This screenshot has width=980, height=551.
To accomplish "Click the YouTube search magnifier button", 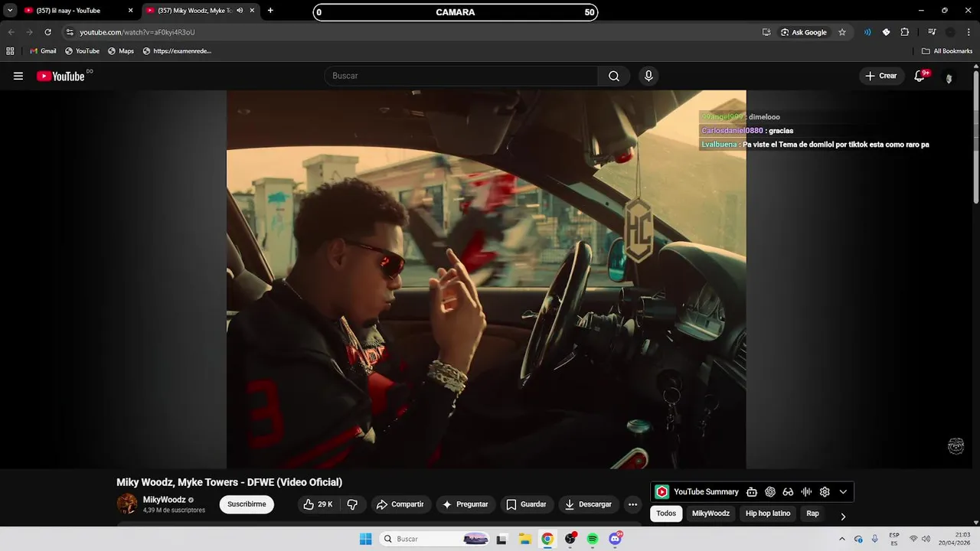I will pos(614,76).
